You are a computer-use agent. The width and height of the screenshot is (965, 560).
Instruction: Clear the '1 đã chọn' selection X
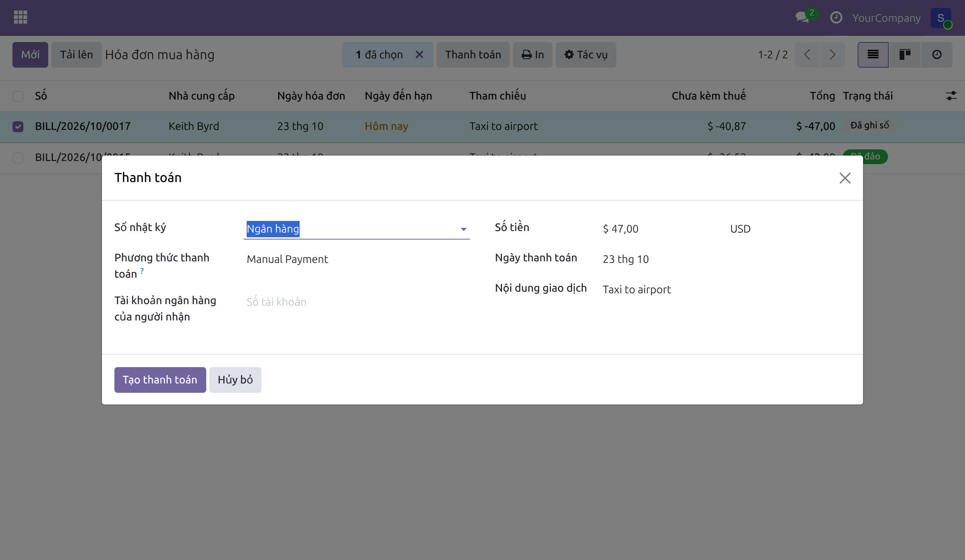(x=419, y=55)
